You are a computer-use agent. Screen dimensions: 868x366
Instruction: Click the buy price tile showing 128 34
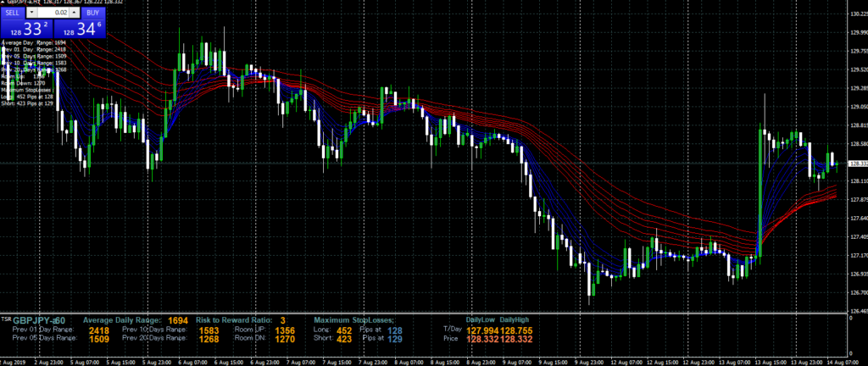[79, 30]
